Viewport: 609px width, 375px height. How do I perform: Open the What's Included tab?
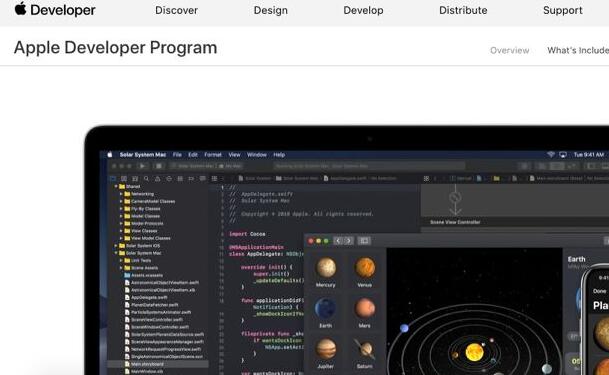[x=578, y=50]
